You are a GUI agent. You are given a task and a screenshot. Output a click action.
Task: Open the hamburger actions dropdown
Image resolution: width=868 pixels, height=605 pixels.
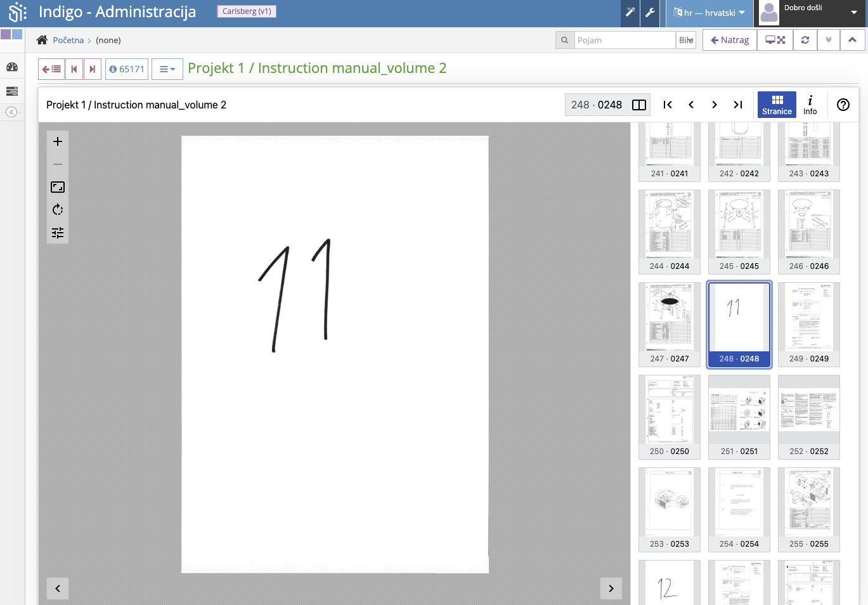(167, 69)
